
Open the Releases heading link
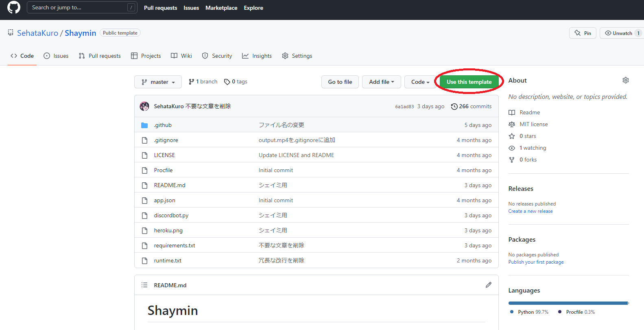pos(521,188)
